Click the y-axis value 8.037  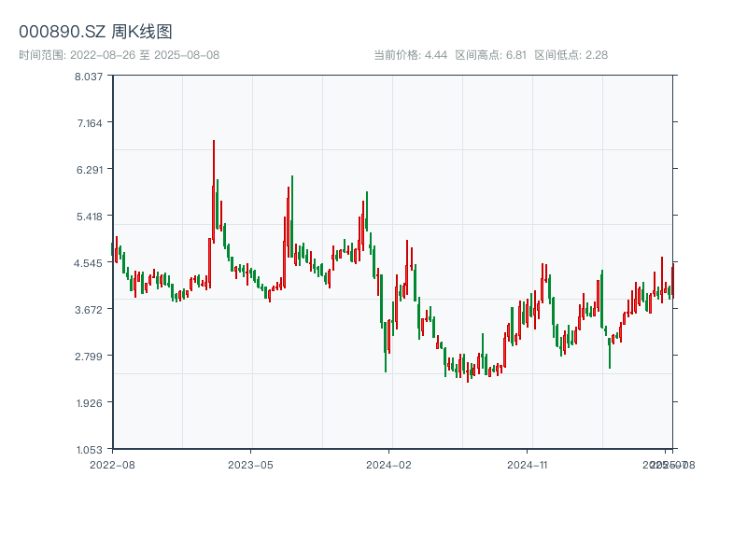click(x=89, y=77)
